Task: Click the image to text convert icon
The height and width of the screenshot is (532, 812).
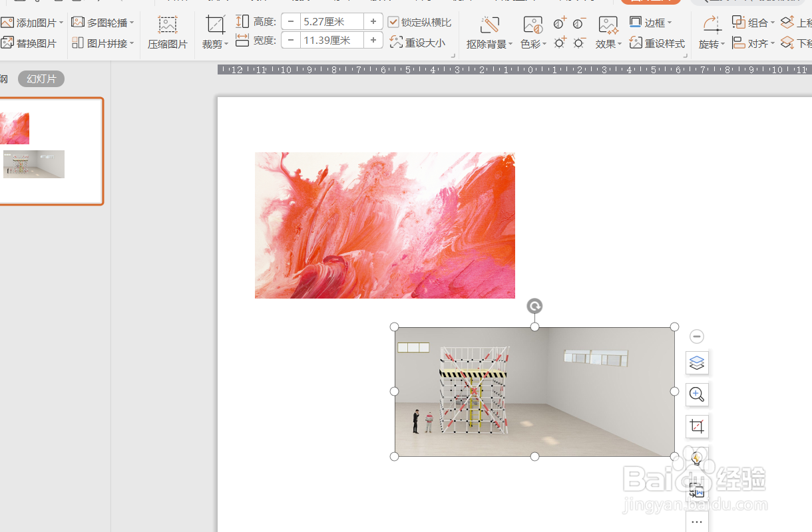Action: (697, 491)
